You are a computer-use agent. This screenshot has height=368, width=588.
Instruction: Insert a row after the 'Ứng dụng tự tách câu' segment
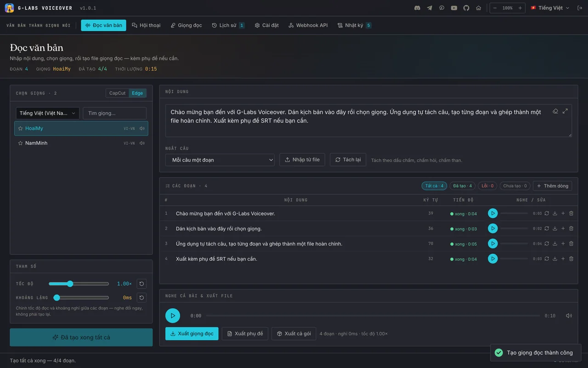[x=563, y=244]
